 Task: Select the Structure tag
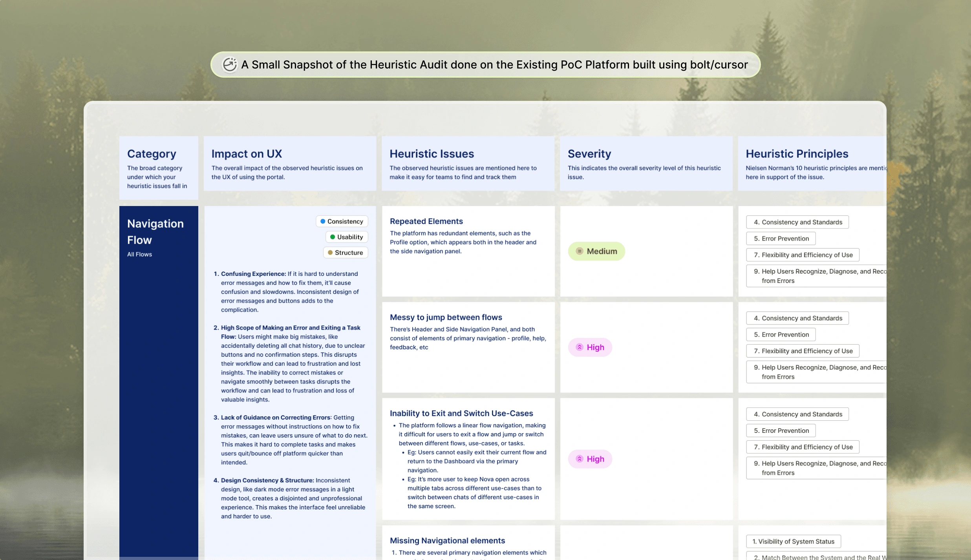(346, 253)
